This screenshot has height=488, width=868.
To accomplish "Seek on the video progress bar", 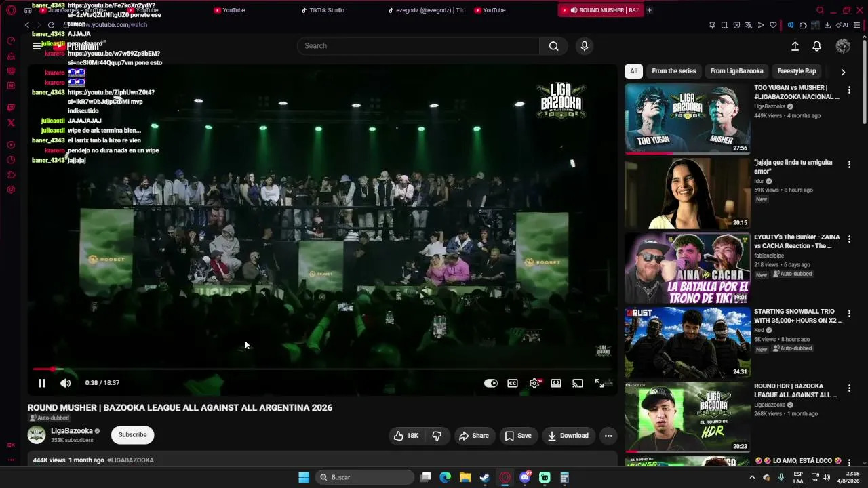I will point(323,369).
